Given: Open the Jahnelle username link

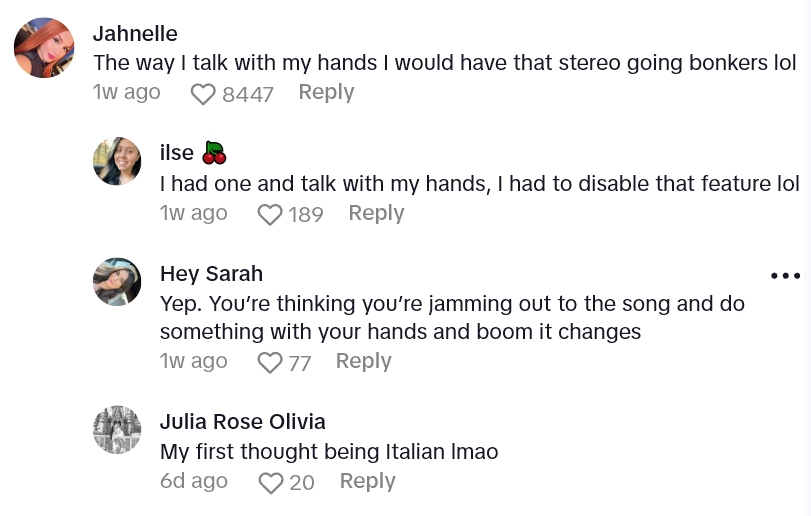Looking at the screenshot, I should (135, 33).
